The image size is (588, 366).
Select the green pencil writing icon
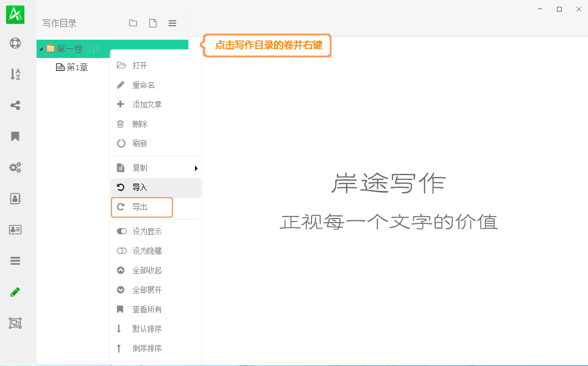click(15, 292)
